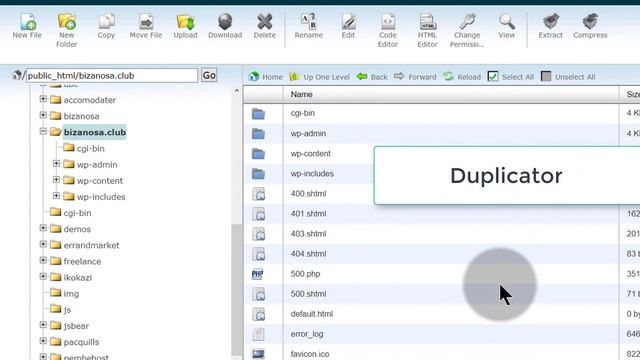Expand wp-includes in folder tree
Screen dimensions: 640x360
click(x=56, y=196)
